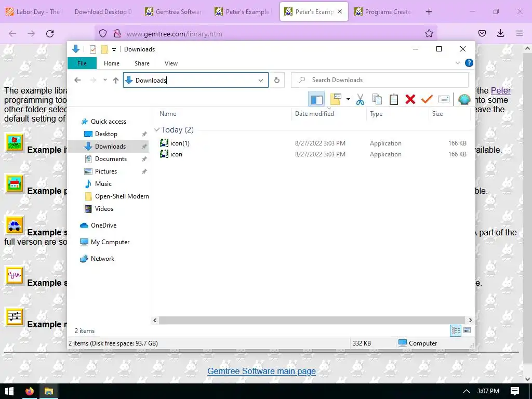Open Explorer's recent locations dropdown arrow
This screenshot has width=532, height=399.
pos(105,80)
